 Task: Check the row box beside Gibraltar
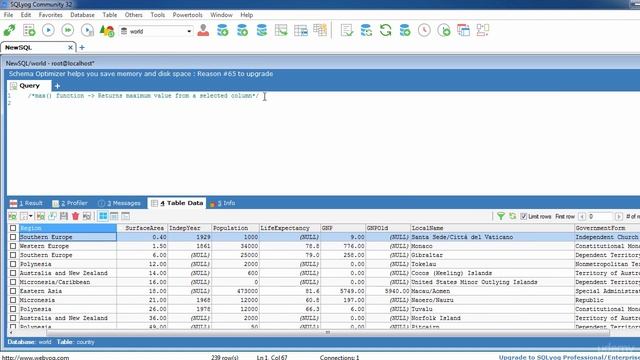13,255
